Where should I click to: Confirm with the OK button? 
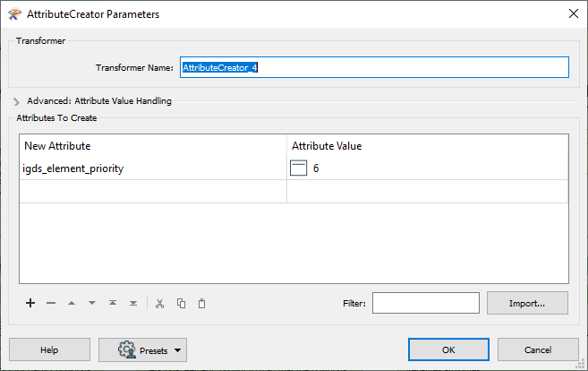[448, 349]
